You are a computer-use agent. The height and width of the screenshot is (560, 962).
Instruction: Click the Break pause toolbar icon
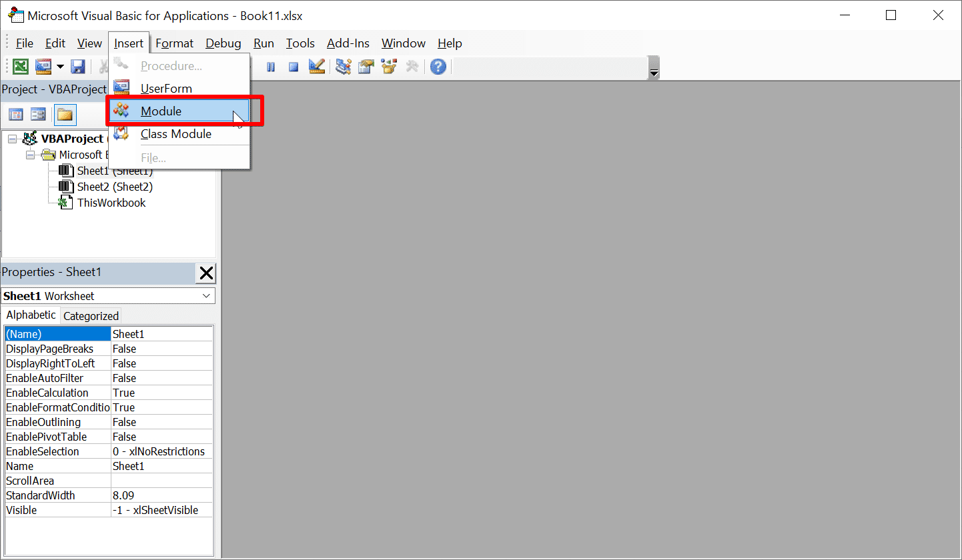[271, 67]
